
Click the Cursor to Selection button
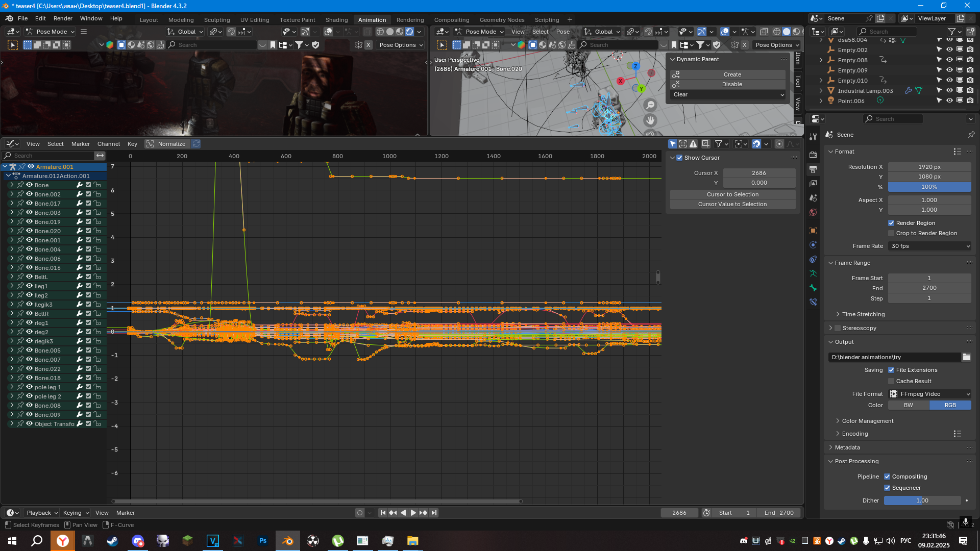point(732,194)
